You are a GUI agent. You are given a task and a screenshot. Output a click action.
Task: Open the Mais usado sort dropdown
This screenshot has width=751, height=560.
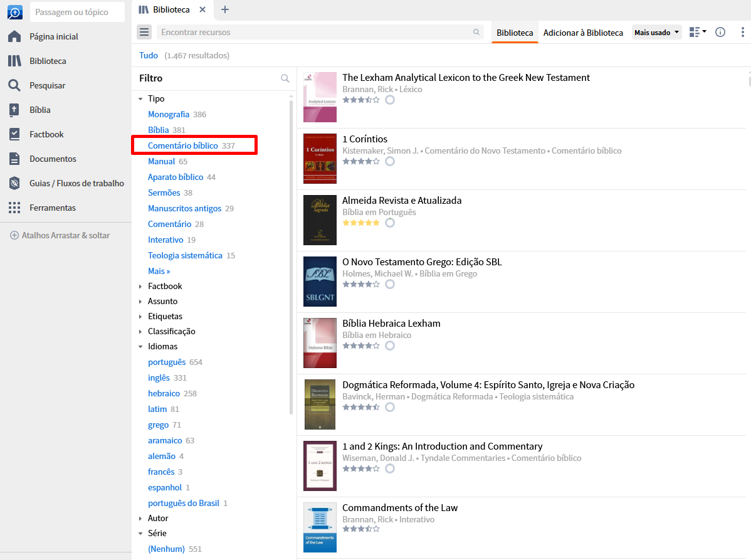pos(656,32)
